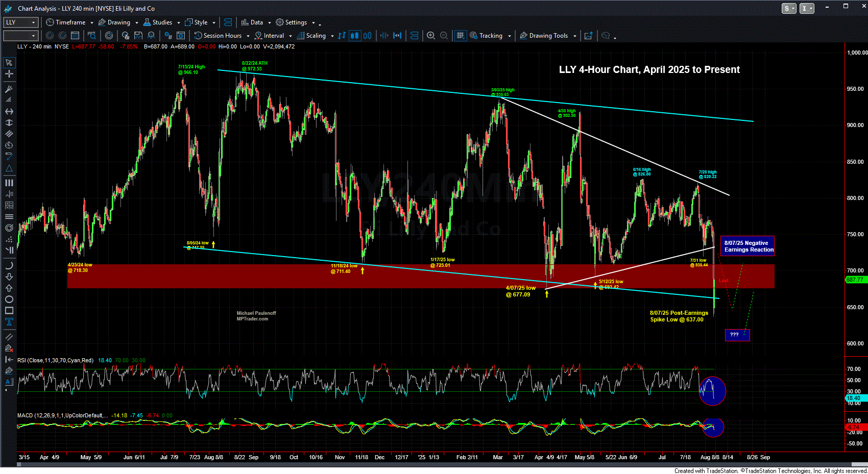868x474 pixels.
Task: Click the MACD indicator header label
Action: pos(62,415)
